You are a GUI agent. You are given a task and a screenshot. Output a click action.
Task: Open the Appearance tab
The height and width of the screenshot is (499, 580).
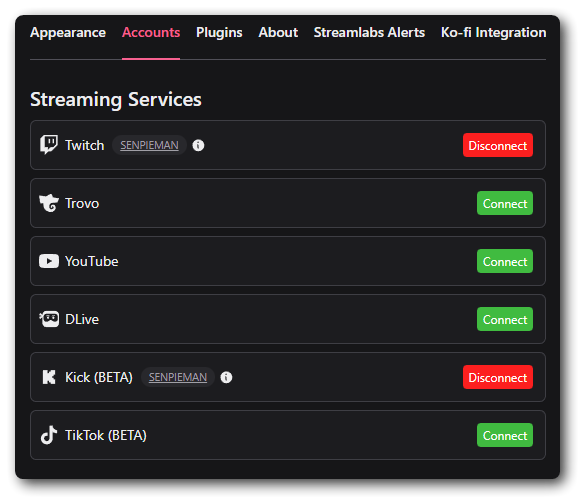(68, 33)
